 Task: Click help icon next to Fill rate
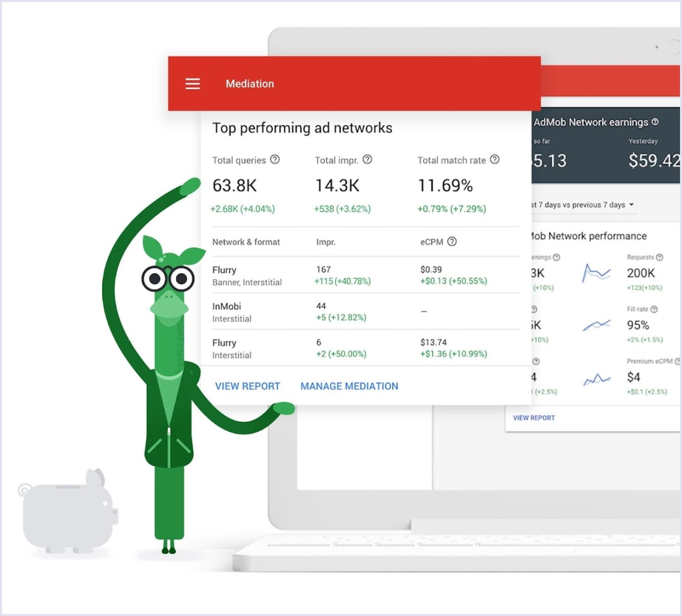click(x=654, y=309)
